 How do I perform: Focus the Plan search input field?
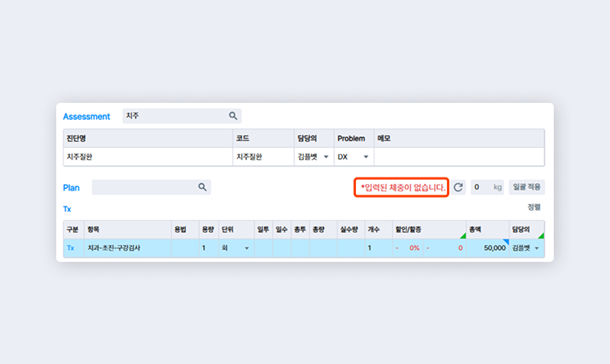151,187
